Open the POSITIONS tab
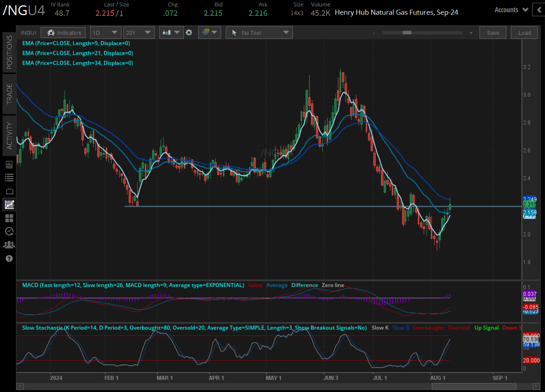This screenshot has height=392, width=545. coord(9,51)
